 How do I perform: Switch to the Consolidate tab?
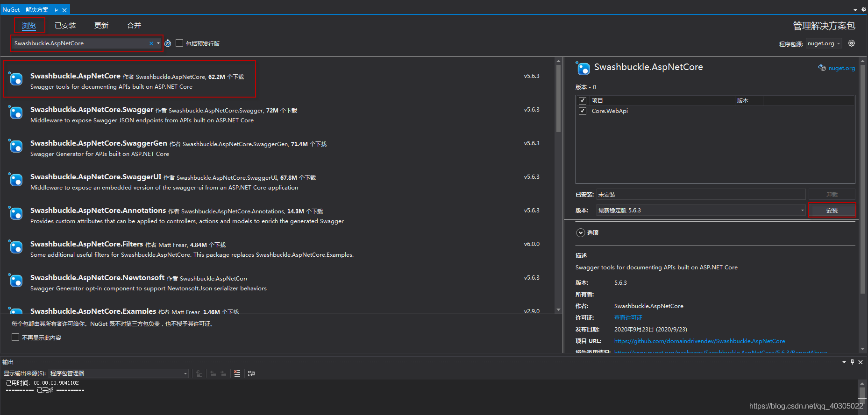click(x=134, y=25)
